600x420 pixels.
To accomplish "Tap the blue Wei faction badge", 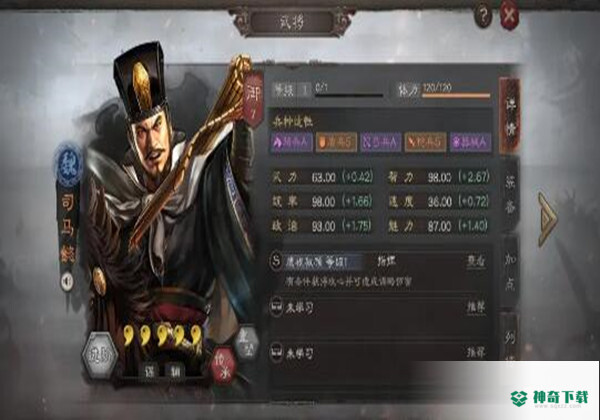I will [69, 165].
